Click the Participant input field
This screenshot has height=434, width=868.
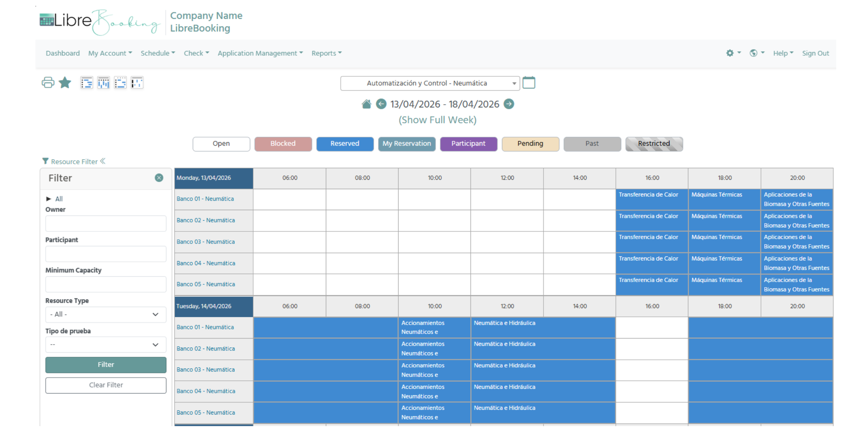[x=105, y=254]
